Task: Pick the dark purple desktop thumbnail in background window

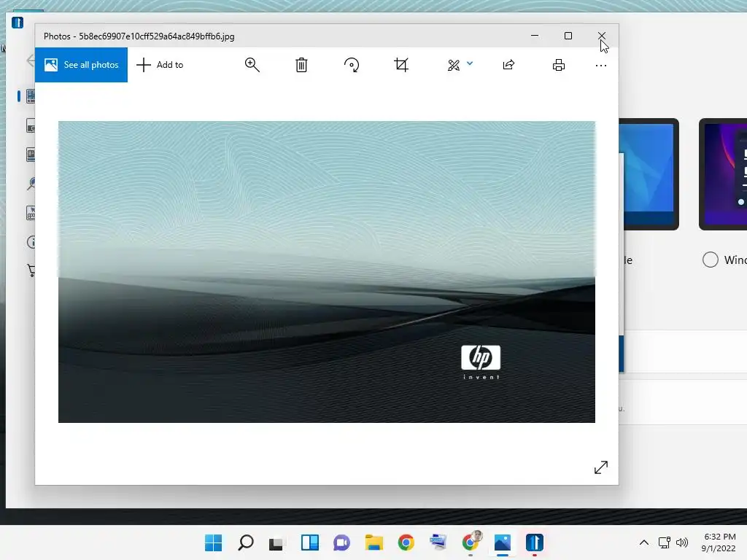Action: click(x=723, y=174)
